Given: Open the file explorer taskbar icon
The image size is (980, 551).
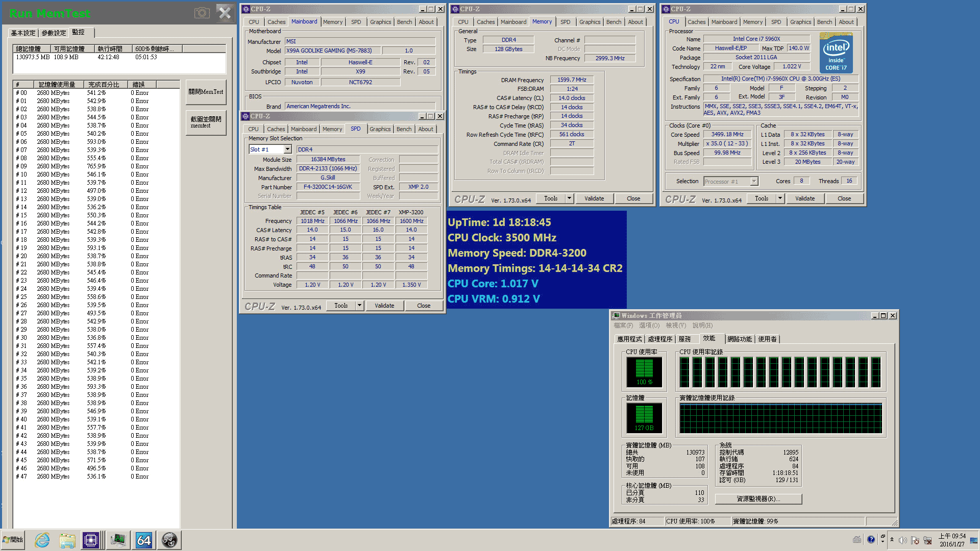Looking at the screenshot, I should point(67,540).
